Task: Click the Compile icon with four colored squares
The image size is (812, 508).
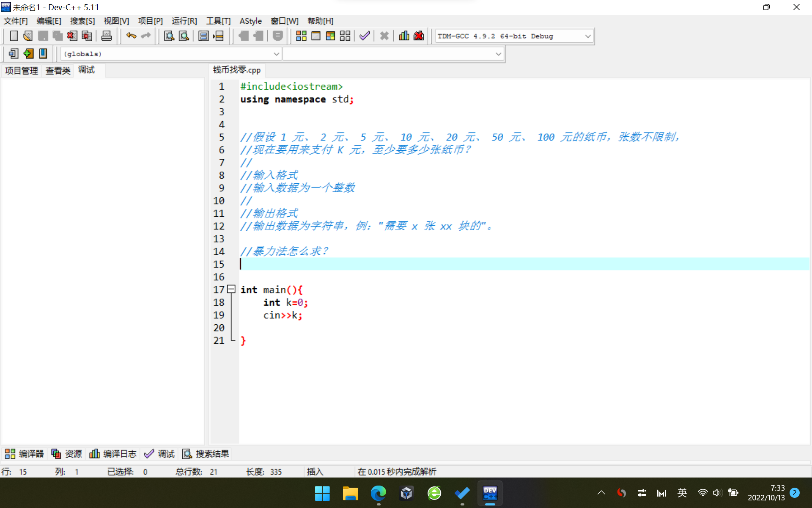Action: (x=301, y=36)
